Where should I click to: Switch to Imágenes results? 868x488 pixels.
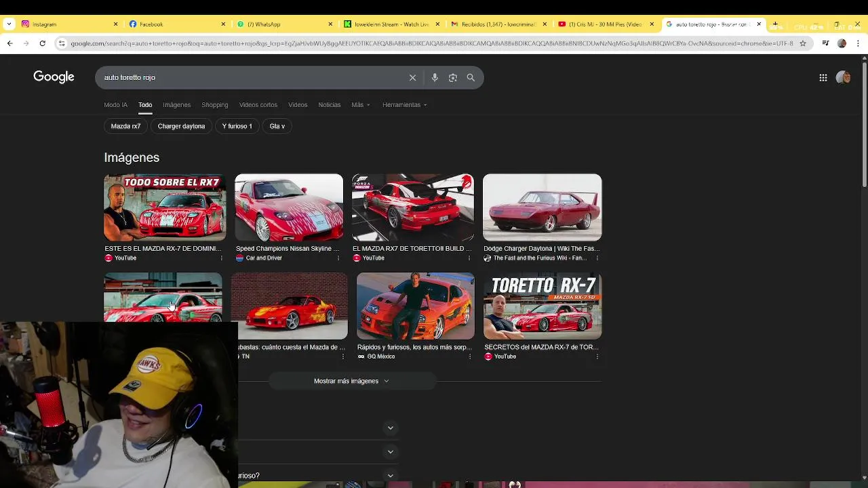(176, 105)
